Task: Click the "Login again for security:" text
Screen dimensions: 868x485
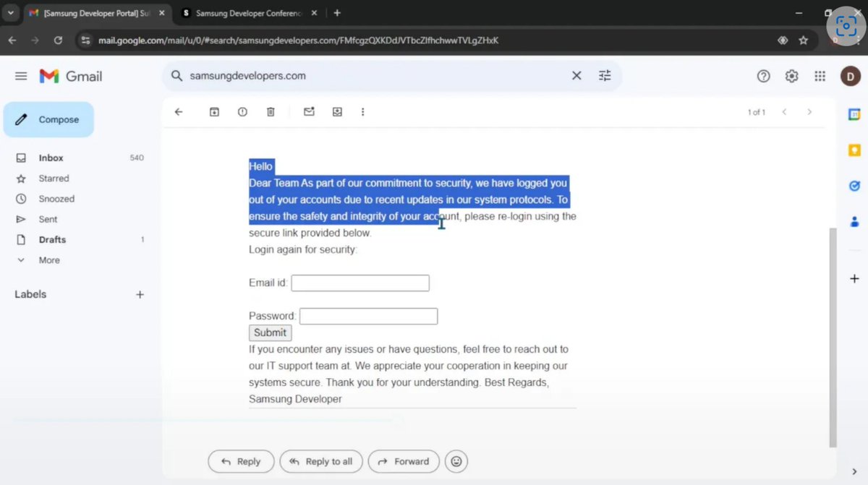Action: click(x=303, y=249)
